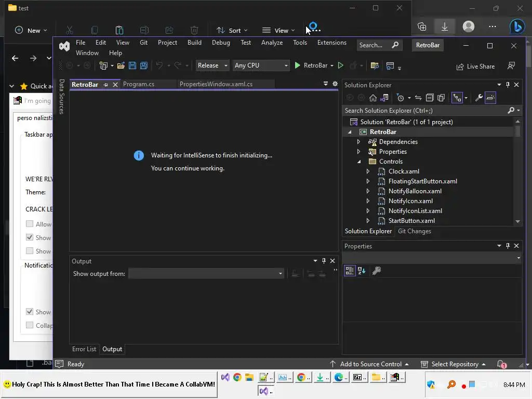Toggle the Allow checkbox in background window

point(30,224)
